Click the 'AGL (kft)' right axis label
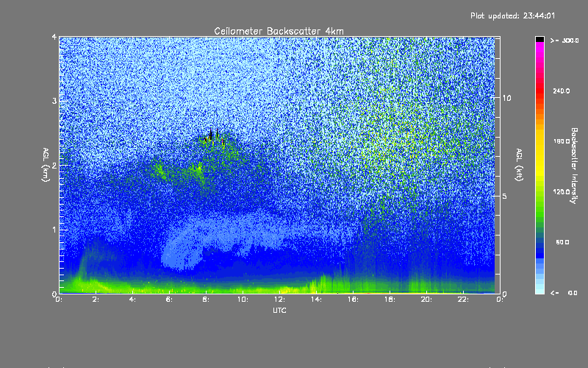The height and width of the screenshot is (368, 588). (519, 165)
